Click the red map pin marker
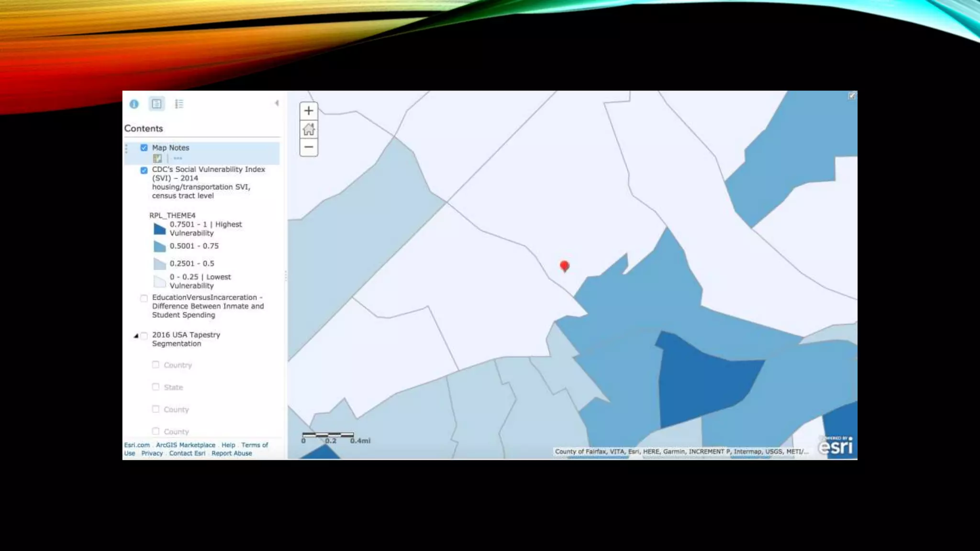The height and width of the screenshot is (551, 980). coord(565,265)
